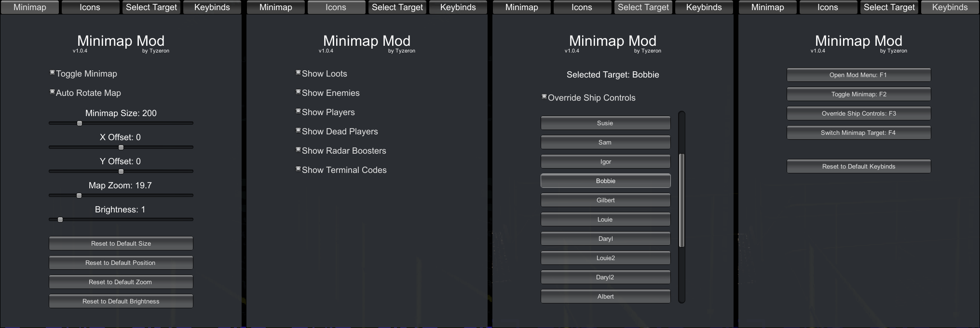Choose Susie from the target list
The height and width of the screenshot is (328, 980).
(605, 123)
